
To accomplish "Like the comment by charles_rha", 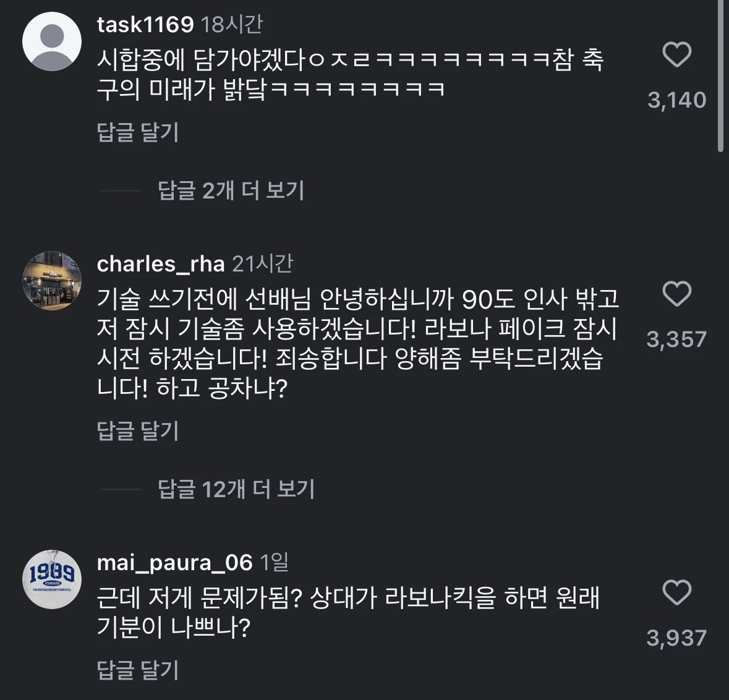I will pos(676,294).
